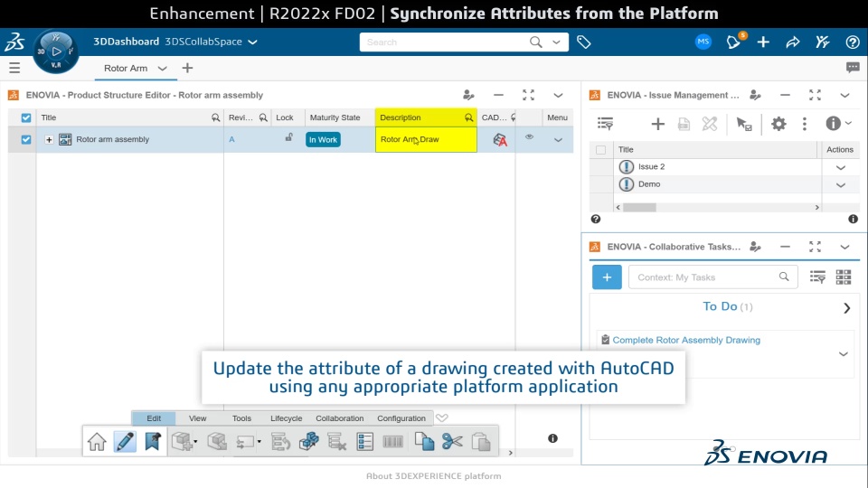Click the Context: My Tasks search field
Viewport: 868px width, 488px height.
coord(713,277)
